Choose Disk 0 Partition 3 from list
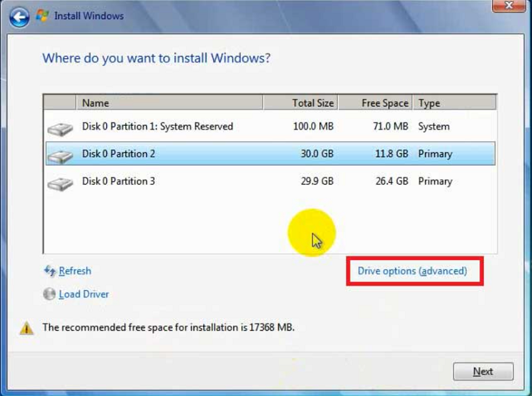Screen dimensions: 532x396 click(x=119, y=181)
